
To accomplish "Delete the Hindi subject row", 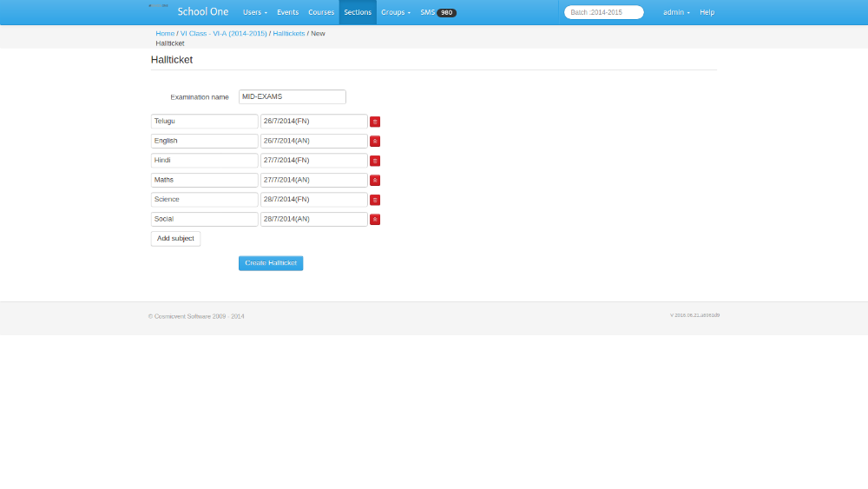I will [x=375, y=161].
